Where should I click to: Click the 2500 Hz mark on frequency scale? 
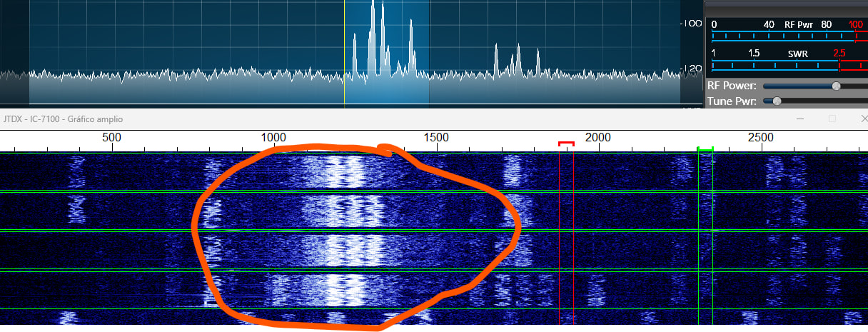pos(759,137)
